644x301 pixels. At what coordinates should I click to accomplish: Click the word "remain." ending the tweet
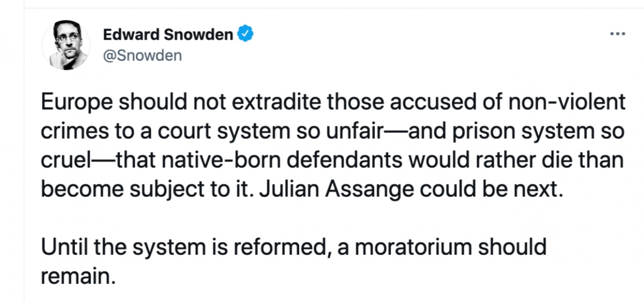pyautogui.click(x=78, y=277)
